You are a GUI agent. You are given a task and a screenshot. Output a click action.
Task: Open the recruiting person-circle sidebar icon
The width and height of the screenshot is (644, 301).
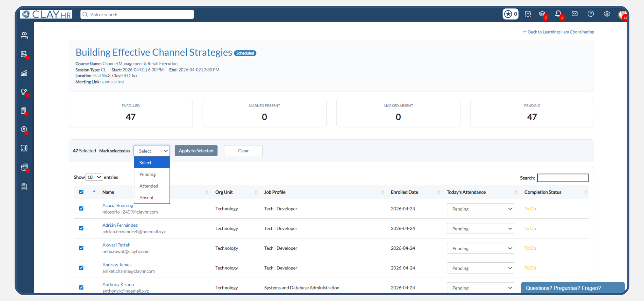click(x=24, y=129)
